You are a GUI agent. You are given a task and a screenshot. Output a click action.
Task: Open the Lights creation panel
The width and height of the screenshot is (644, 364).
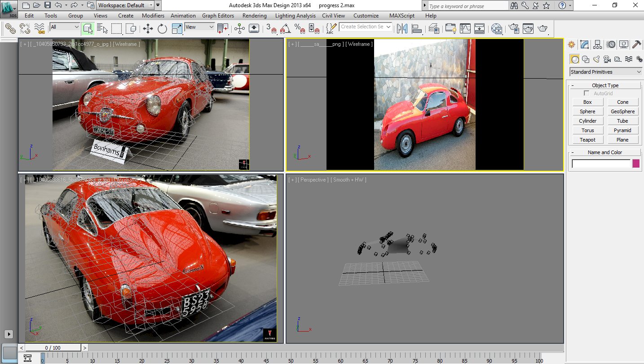(596, 59)
